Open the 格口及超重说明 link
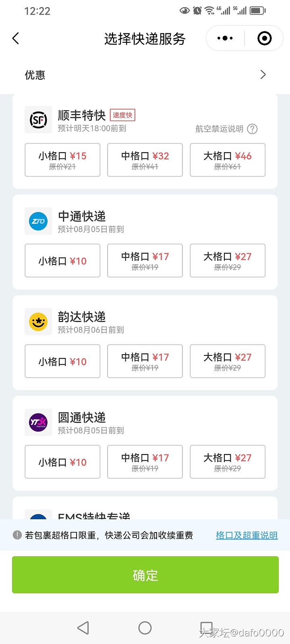Viewport: 290px width, 644px height. click(x=246, y=535)
